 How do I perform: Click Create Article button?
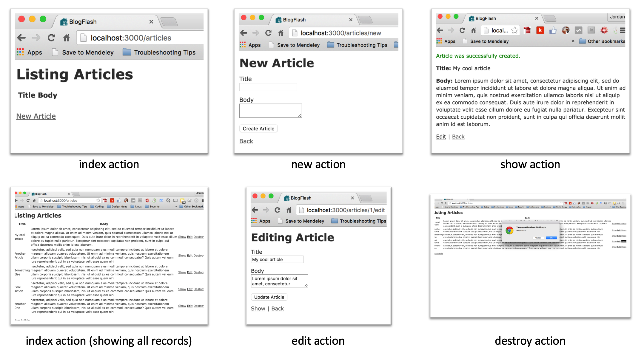[x=258, y=129]
